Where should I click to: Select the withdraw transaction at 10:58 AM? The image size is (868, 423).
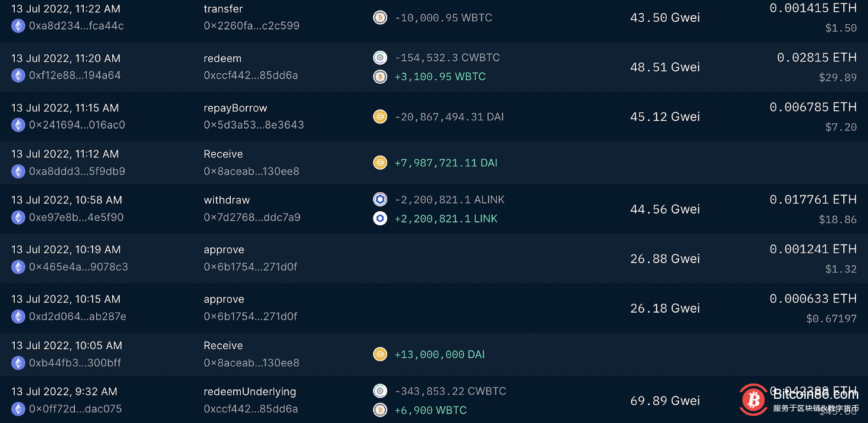(227, 199)
